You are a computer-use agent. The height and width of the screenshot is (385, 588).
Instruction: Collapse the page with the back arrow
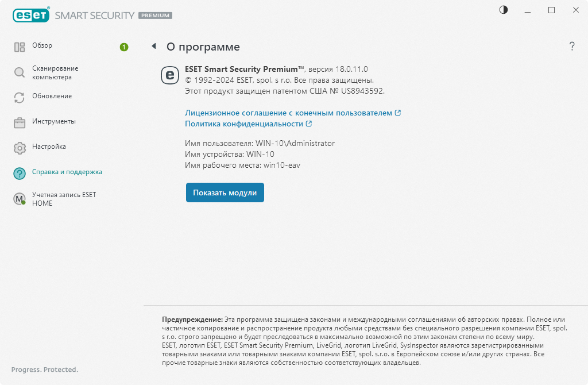point(153,47)
